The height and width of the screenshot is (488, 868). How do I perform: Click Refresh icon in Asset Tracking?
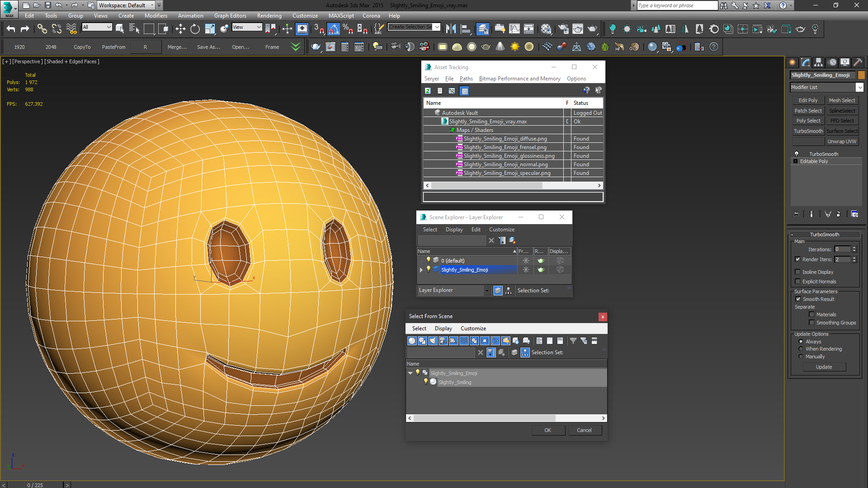click(428, 91)
